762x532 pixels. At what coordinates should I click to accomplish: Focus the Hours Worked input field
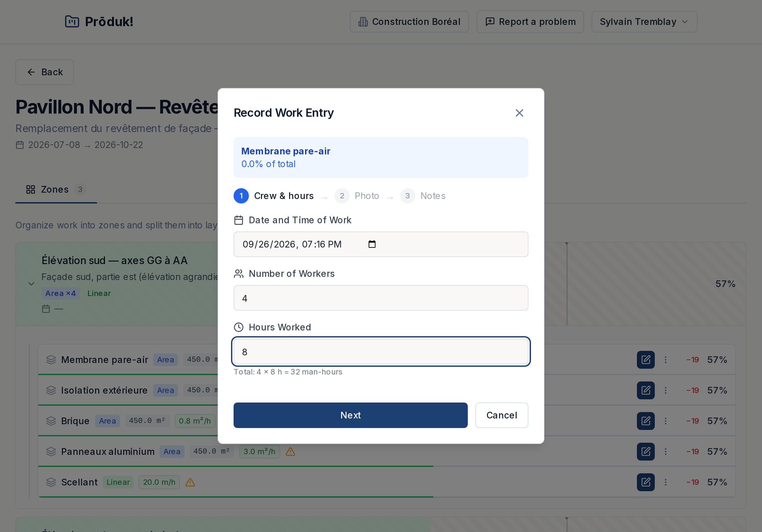(x=381, y=351)
